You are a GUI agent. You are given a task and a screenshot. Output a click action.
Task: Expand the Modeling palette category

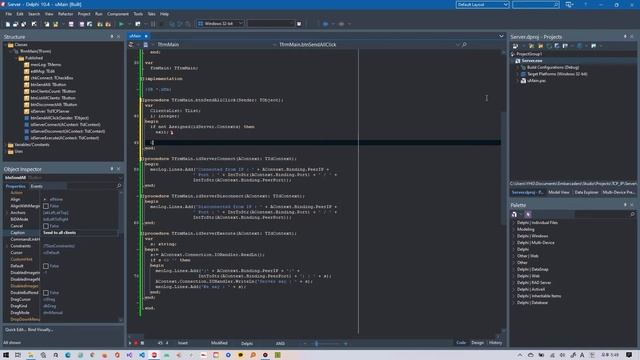(513, 229)
